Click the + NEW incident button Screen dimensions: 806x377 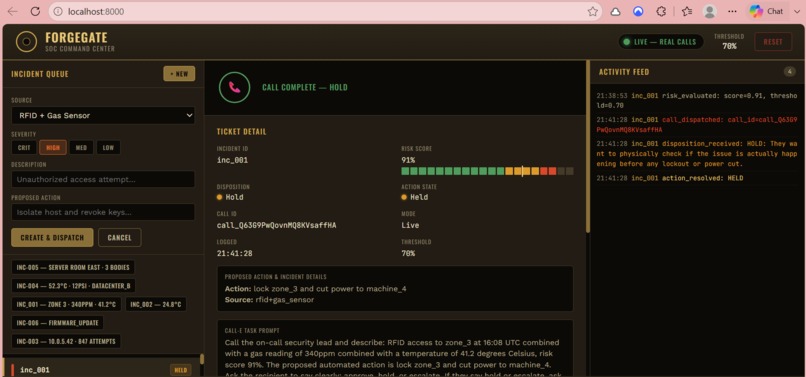179,74
